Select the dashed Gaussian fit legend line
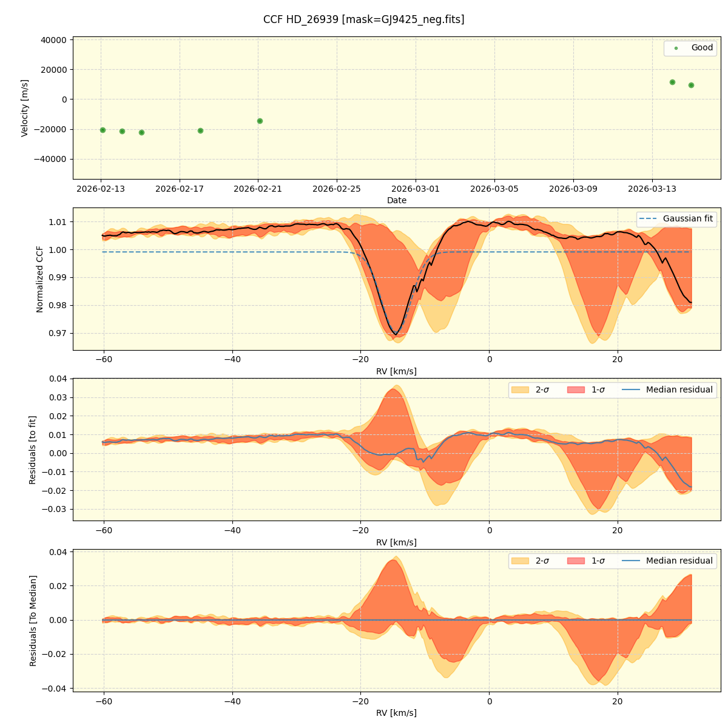 click(648, 217)
